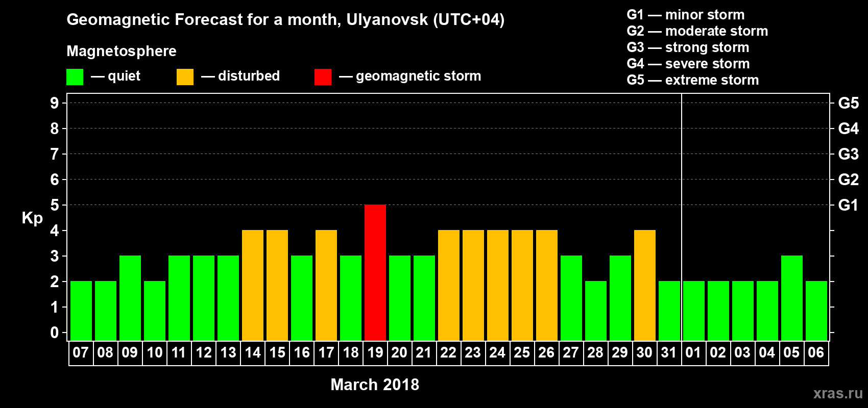
Task: Click the date label 31 on axis
Action: [x=669, y=353]
